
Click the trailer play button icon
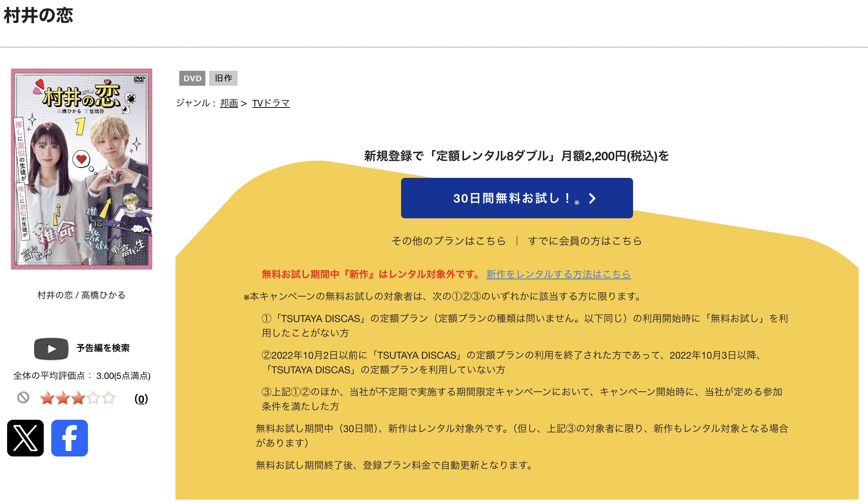(x=51, y=349)
